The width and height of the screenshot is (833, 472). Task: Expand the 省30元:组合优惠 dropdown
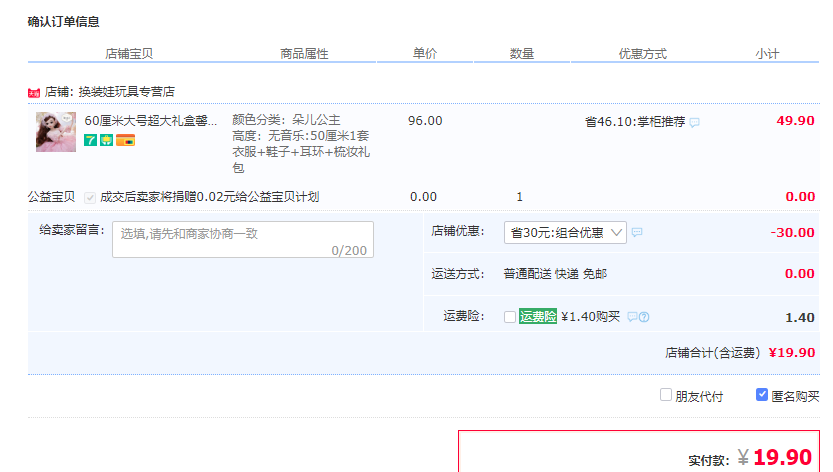[x=565, y=233]
